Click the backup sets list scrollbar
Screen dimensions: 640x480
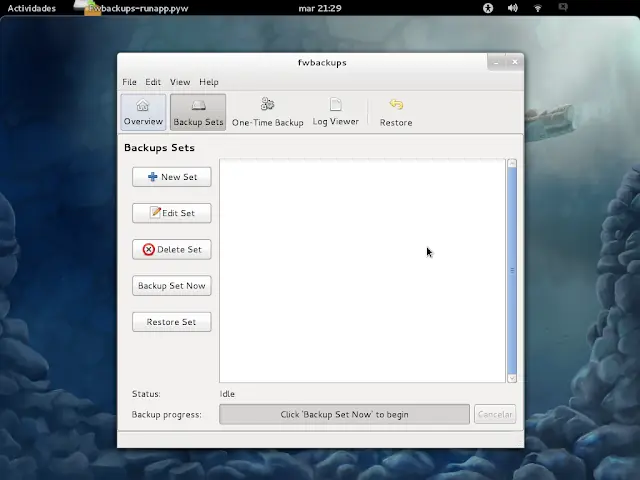coord(512,271)
